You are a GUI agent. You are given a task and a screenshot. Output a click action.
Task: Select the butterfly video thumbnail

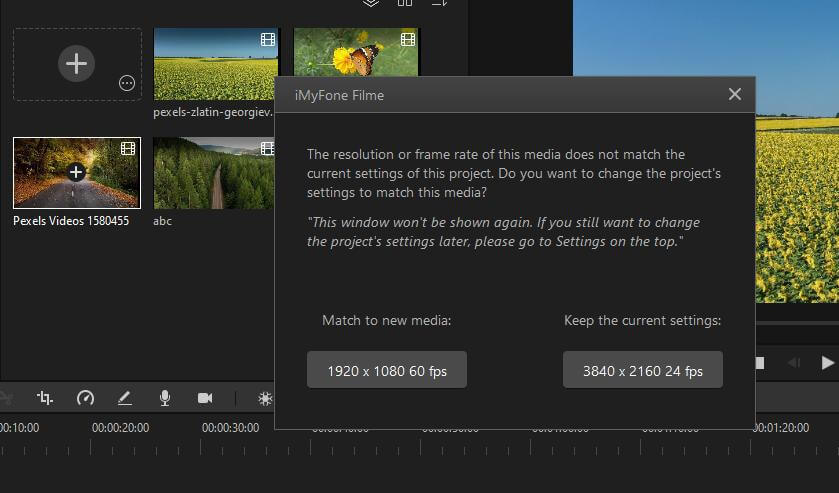[356, 52]
